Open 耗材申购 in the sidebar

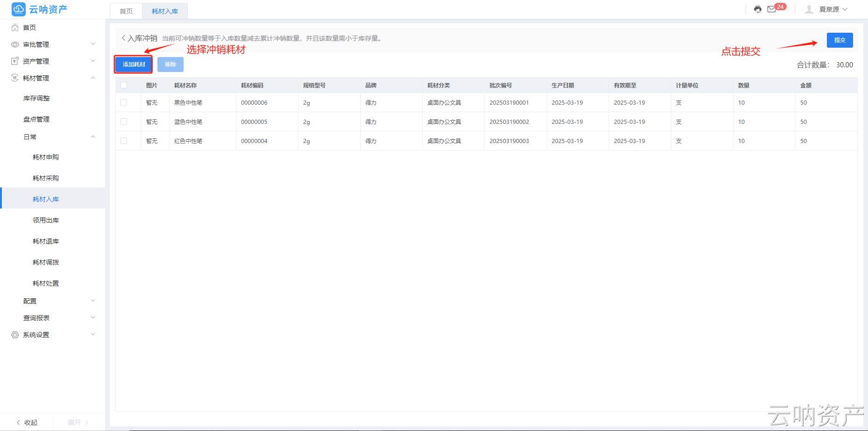pos(46,157)
